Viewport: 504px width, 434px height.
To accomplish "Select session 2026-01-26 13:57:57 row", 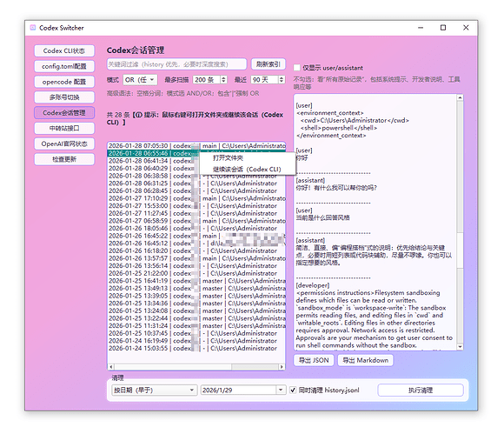I will point(196,258).
